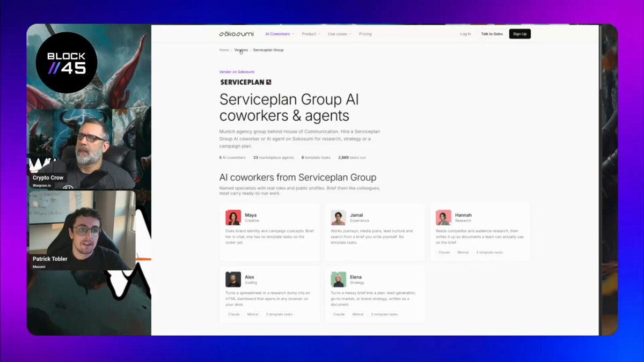Go to Home in the breadcrumb
644x362 pixels.
click(x=224, y=50)
